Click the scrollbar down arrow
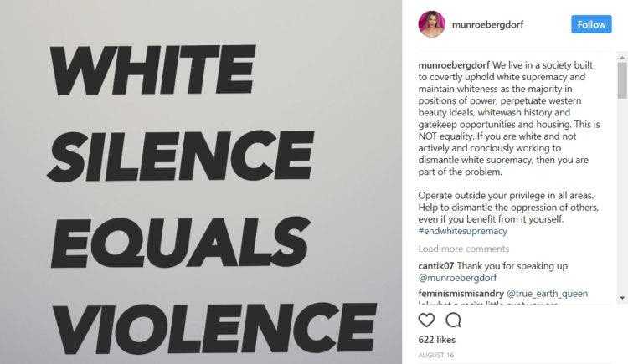Screen dimensions: 628x364 click(622, 298)
